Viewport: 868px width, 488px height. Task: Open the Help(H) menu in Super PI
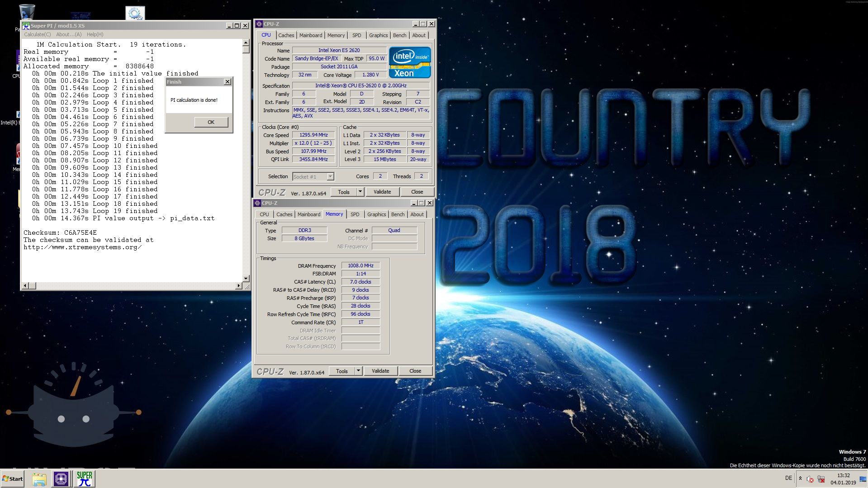(x=95, y=34)
